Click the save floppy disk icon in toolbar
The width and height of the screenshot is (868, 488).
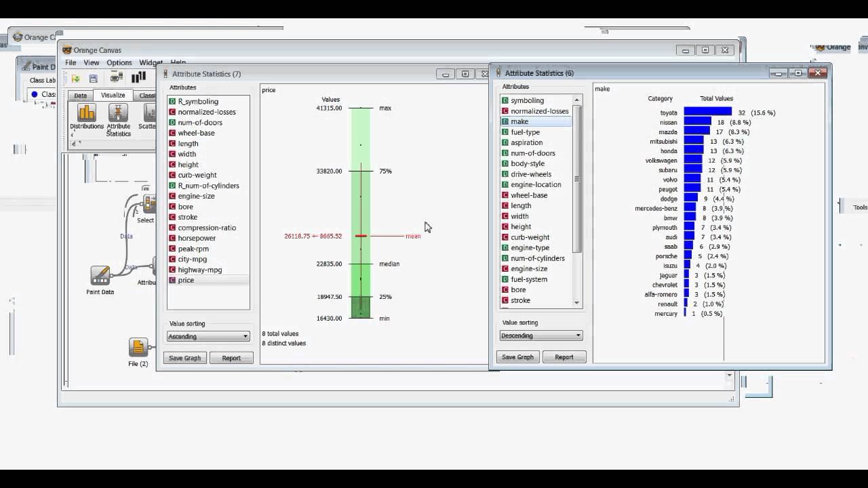pyautogui.click(x=94, y=79)
